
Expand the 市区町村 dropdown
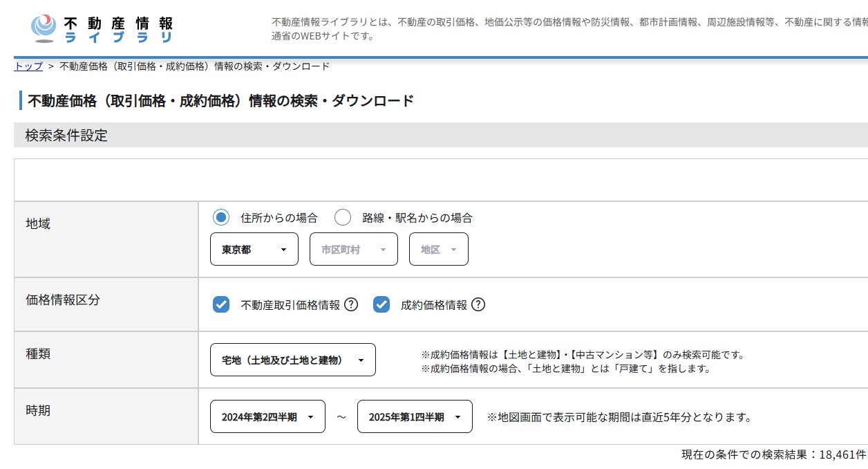354,249
